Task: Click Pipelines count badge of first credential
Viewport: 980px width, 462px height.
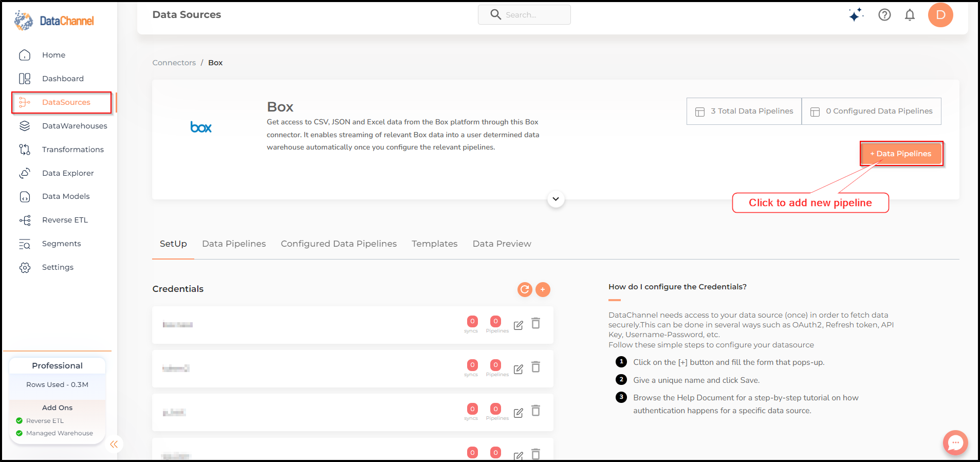Action: click(495, 321)
